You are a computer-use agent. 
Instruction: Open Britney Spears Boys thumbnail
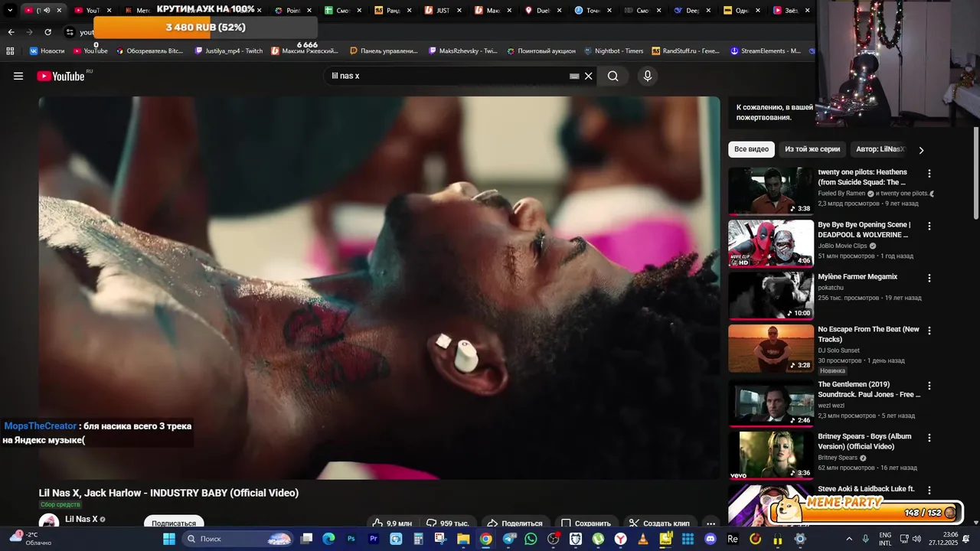point(770,455)
